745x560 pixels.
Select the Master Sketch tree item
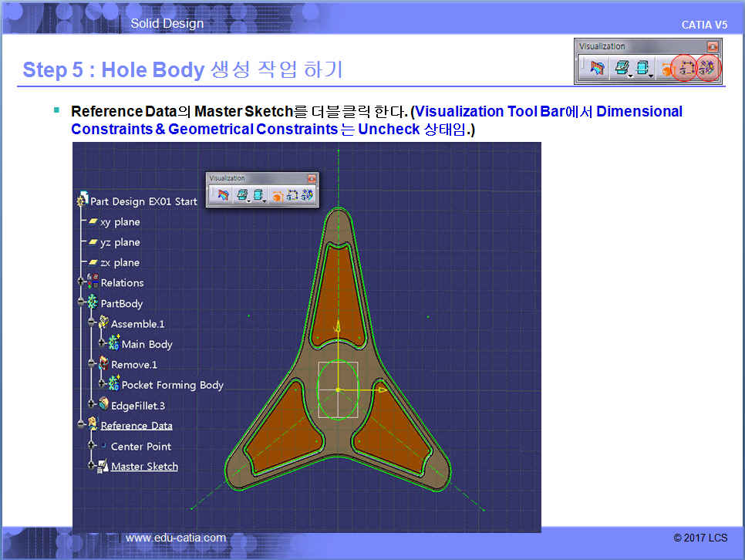pyautogui.click(x=144, y=467)
